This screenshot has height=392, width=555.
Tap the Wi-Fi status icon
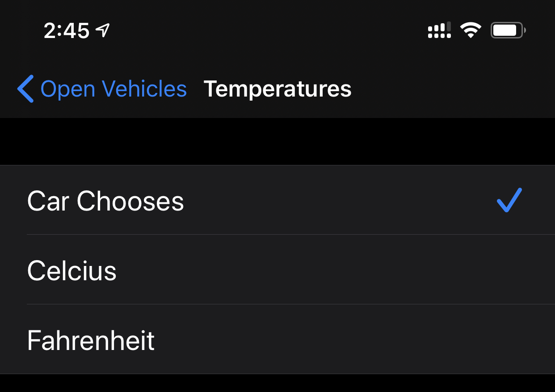pos(471,30)
